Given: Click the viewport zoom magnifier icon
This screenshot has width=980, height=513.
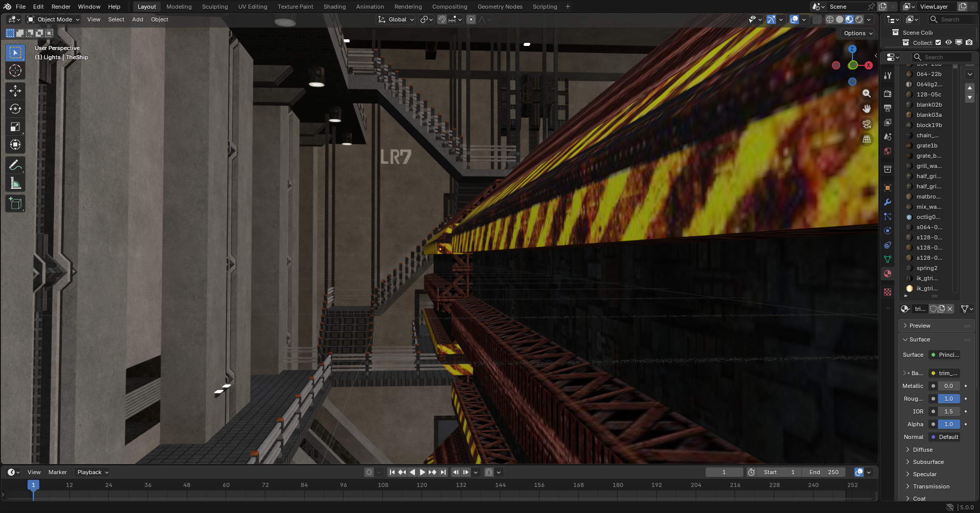Looking at the screenshot, I should tap(867, 93).
